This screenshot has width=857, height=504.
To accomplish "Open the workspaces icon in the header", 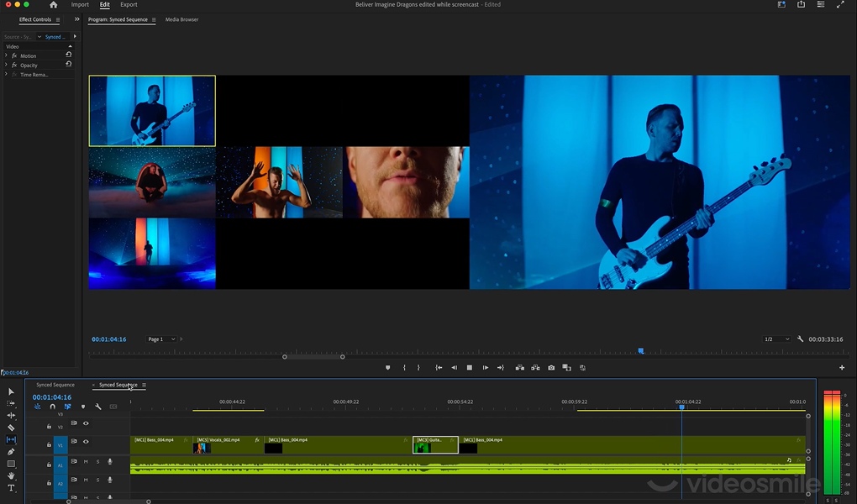I will (781, 4).
